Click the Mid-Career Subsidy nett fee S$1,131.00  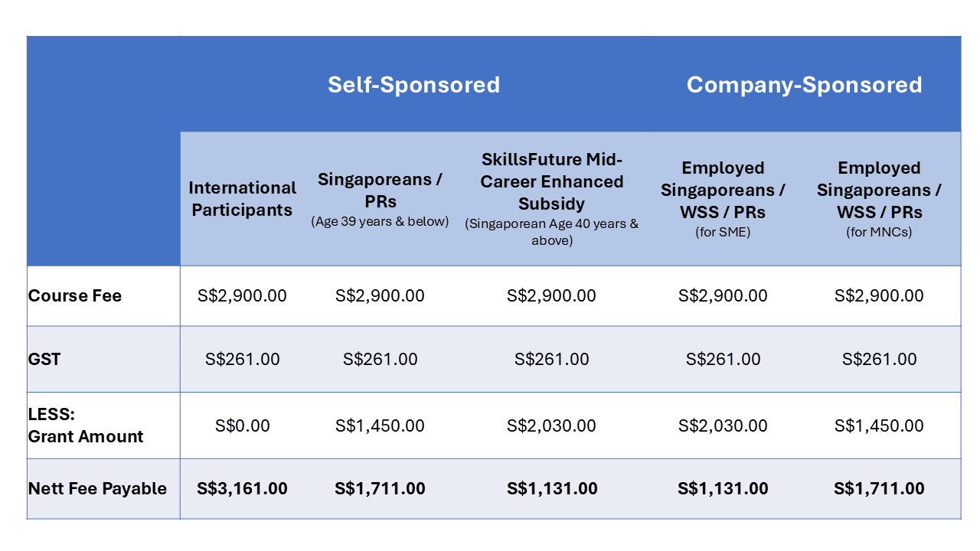point(551,489)
